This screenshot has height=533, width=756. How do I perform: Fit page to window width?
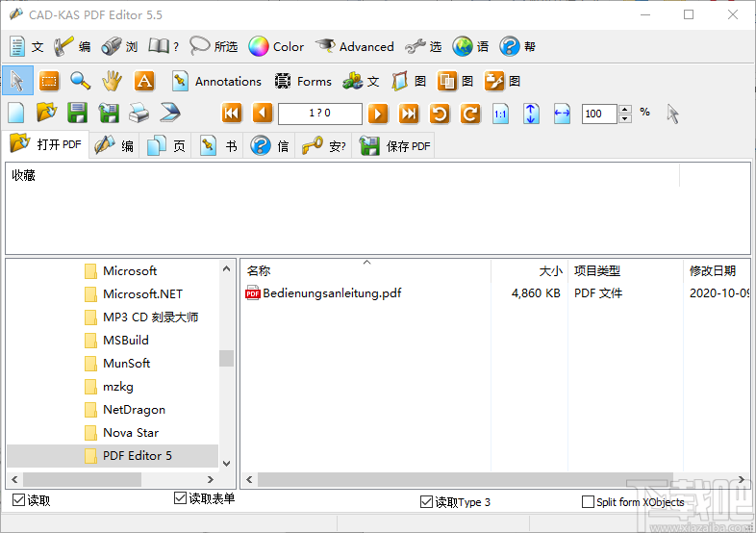562,114
